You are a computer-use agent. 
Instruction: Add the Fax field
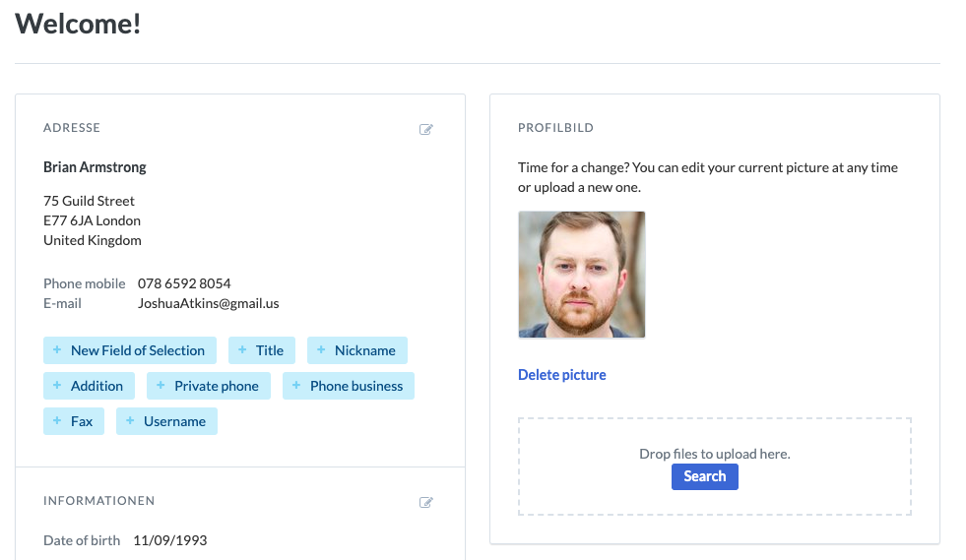pos(74,422)
